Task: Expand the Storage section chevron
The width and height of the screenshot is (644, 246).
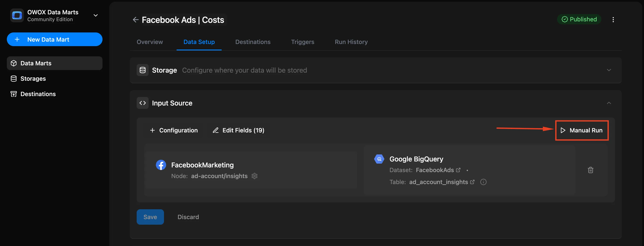Action: click(x=609, y=70)
